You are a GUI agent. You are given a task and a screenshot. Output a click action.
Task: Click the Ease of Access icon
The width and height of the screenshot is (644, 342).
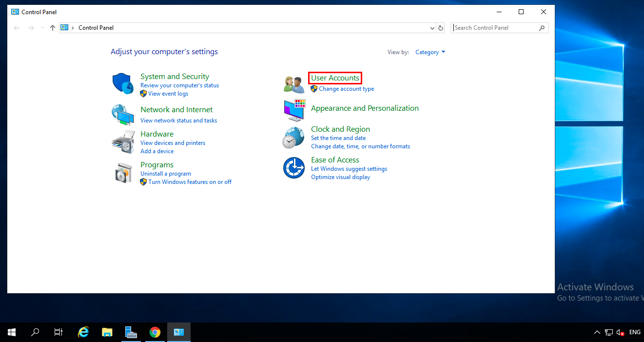tap(294, 168)
